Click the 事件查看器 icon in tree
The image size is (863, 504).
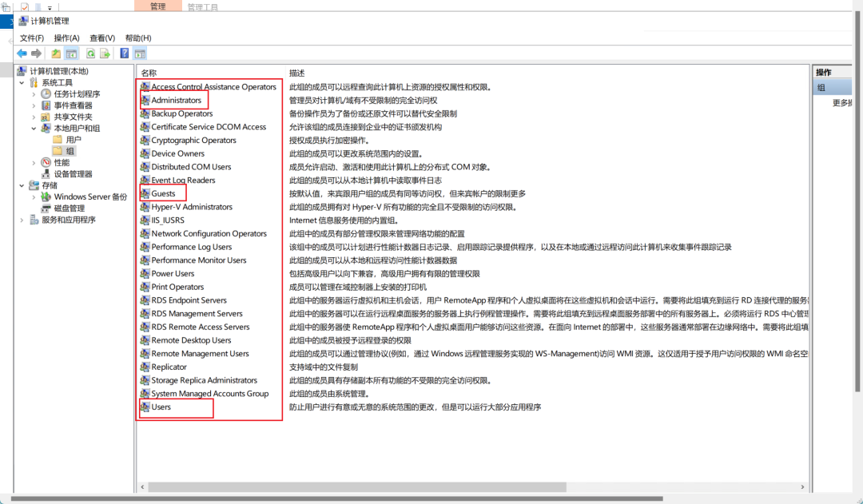tap(46, 105)
